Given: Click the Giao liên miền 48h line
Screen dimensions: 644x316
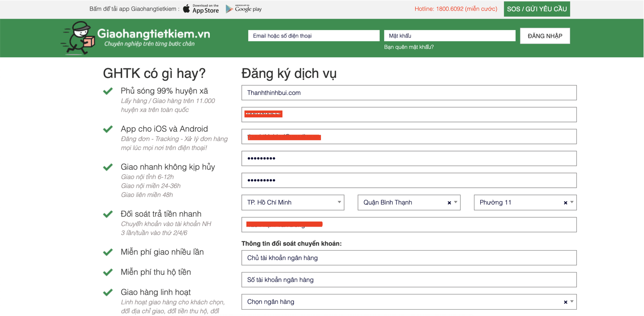Looking at the screenshot, I should (x=147, y=195).
